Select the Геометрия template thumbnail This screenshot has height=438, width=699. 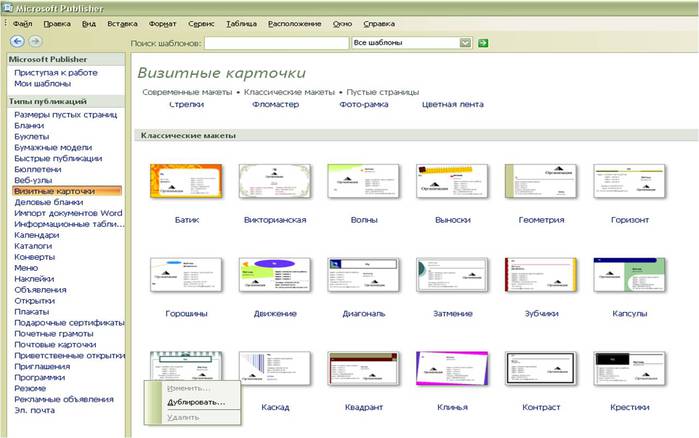pyautogui.click(x=541, y=181)
